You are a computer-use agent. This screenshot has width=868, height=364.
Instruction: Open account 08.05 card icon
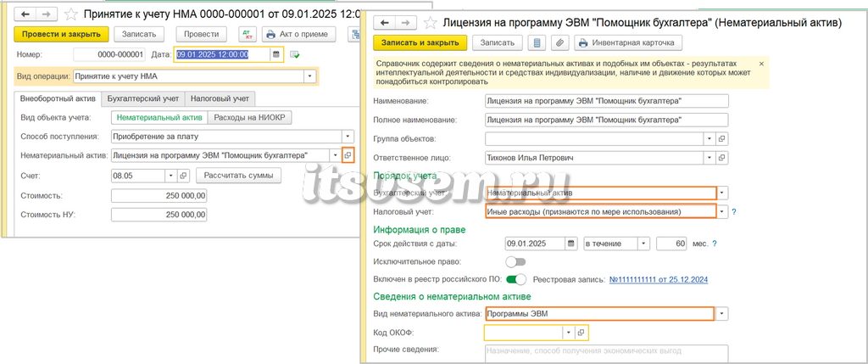183,176
